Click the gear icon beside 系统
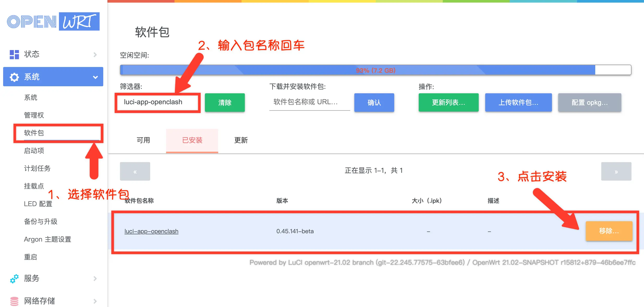The width and height of the screenshot is (644, 307). [14, 77]
